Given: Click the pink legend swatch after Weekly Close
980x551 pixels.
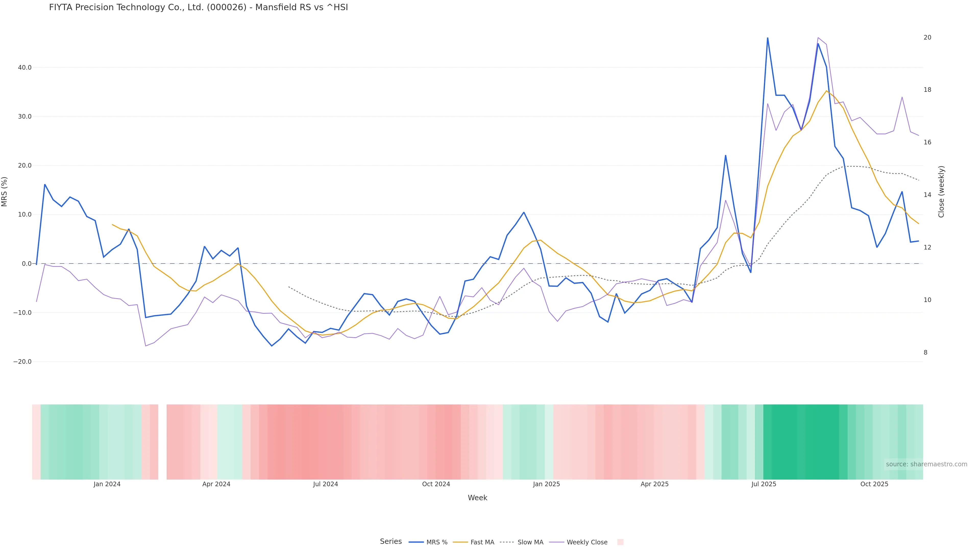Looking at the screenshot, I should 620,542.
